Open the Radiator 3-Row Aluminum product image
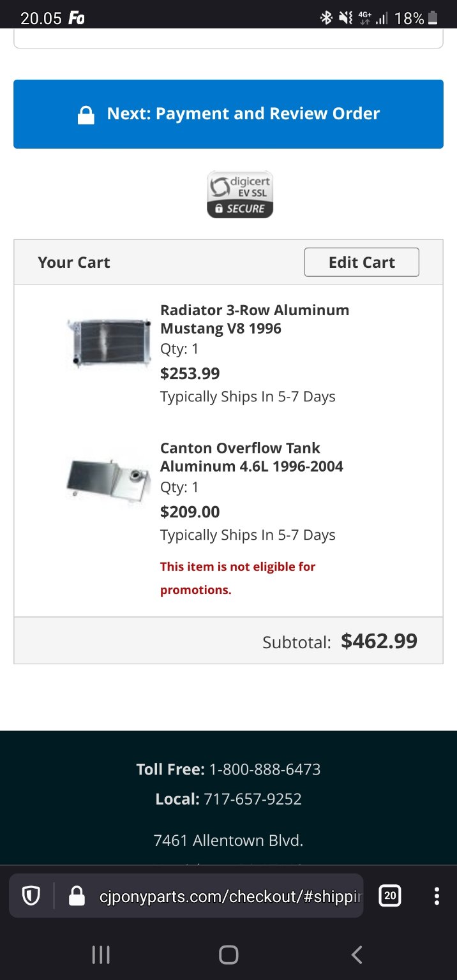The width and height of the screenshot is (457, 980). pyautogui.click(x=109, y=343)
